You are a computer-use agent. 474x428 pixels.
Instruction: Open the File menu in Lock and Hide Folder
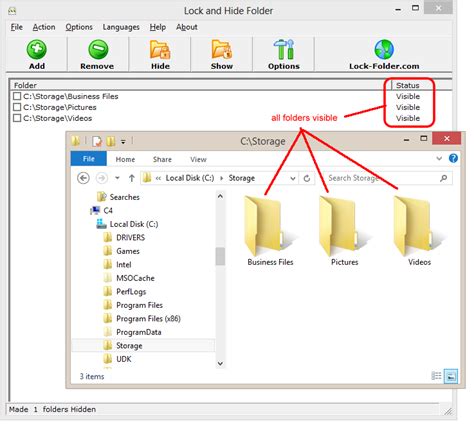tap(17, 27)
